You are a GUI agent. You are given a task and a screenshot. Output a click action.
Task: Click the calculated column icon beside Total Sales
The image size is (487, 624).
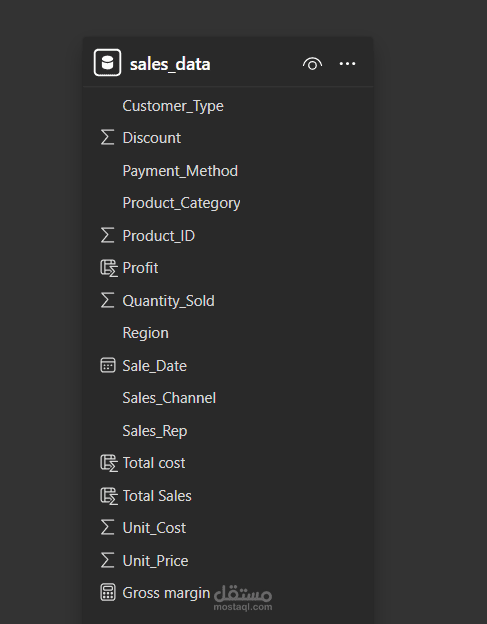[109, 496]
